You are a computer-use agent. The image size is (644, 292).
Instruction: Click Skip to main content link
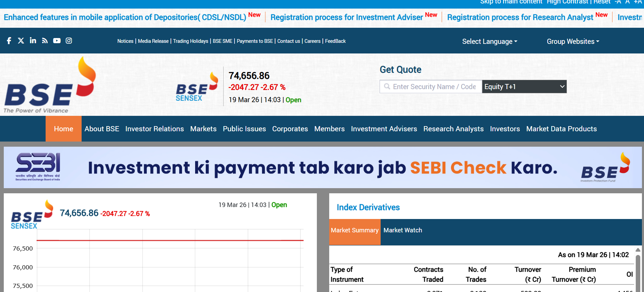511,2
